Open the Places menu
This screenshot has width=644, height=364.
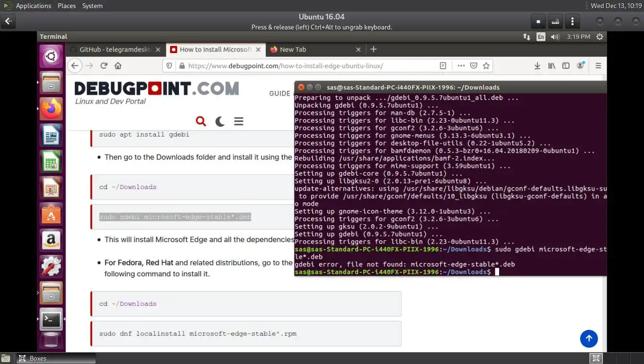[x=67, y=6]
